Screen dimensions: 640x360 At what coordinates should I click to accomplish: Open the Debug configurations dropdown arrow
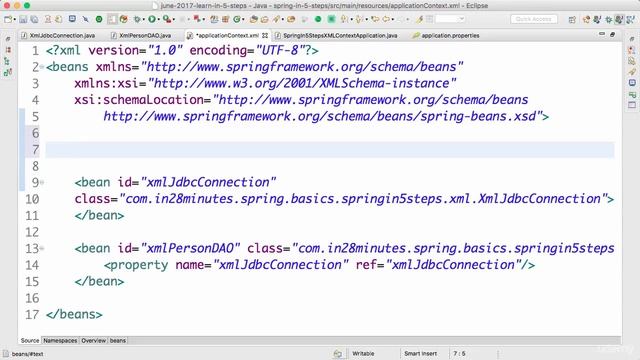[144, 19]
